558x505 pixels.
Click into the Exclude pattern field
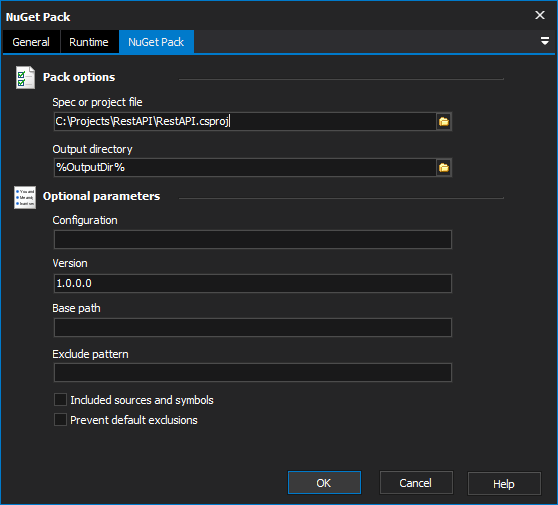coord(253,373)
